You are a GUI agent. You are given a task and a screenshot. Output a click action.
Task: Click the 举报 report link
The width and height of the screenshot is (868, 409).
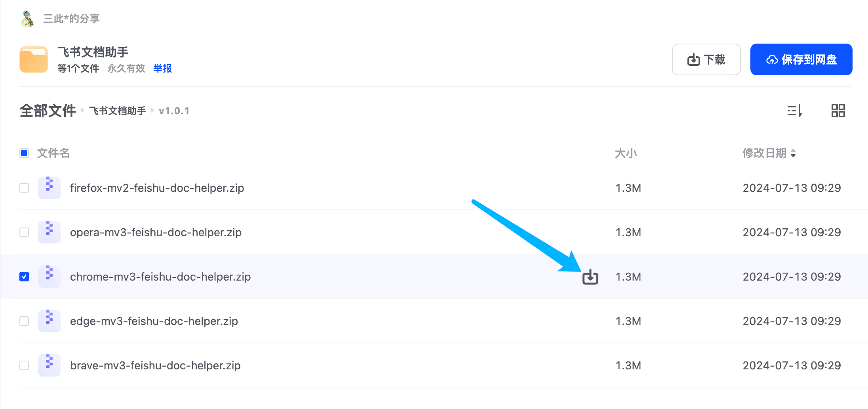[162, 69]
